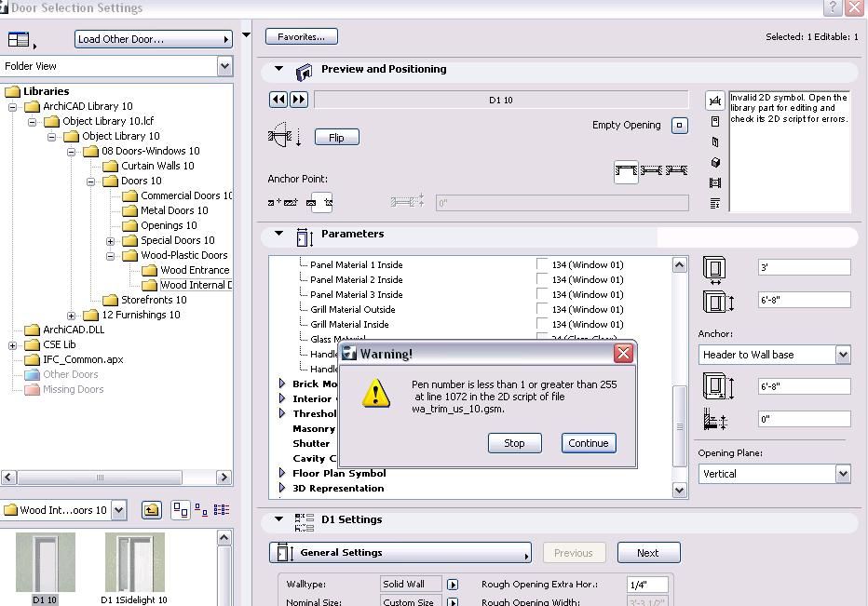Open the Header to Wall base dropdown

click(774, 354)
